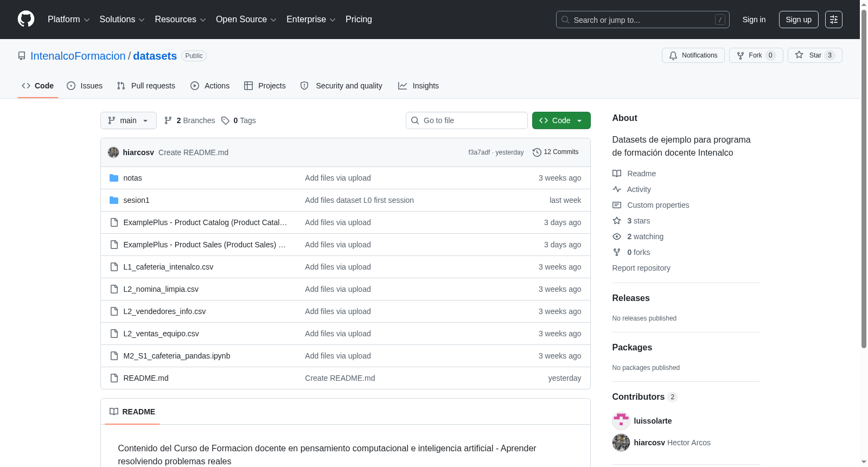Click file icon for L2_ventas_equipo.csv

(114, 334)
